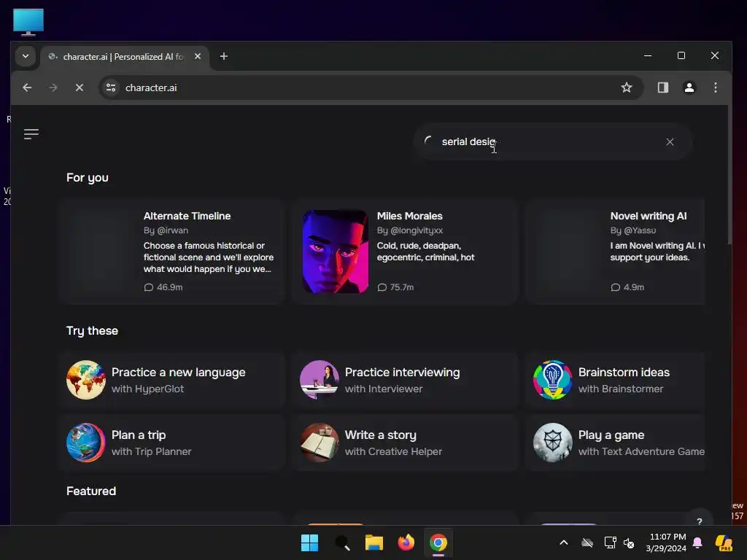
Task: Click the 46.9m chat count
Action: [163, 287]
